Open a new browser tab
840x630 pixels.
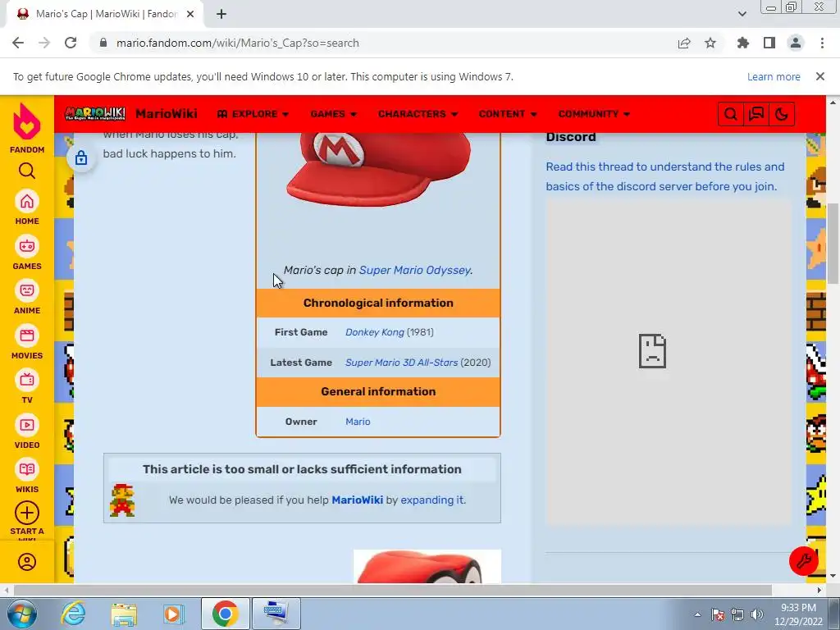click(x=221, y=15)
